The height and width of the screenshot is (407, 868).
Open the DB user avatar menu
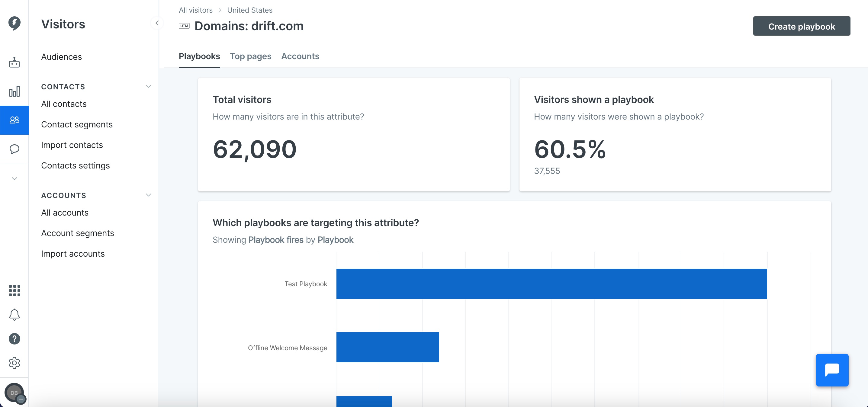[x=14, y=393]
